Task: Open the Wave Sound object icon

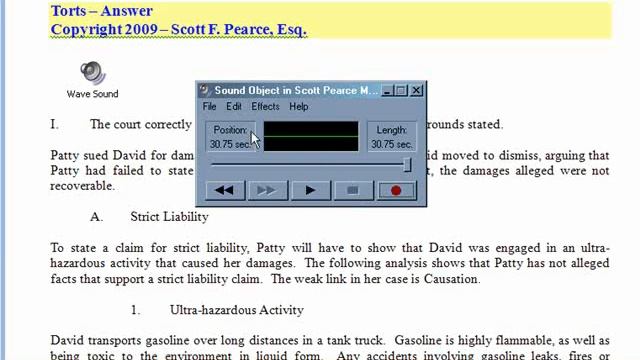Action: tap(93, 80)
